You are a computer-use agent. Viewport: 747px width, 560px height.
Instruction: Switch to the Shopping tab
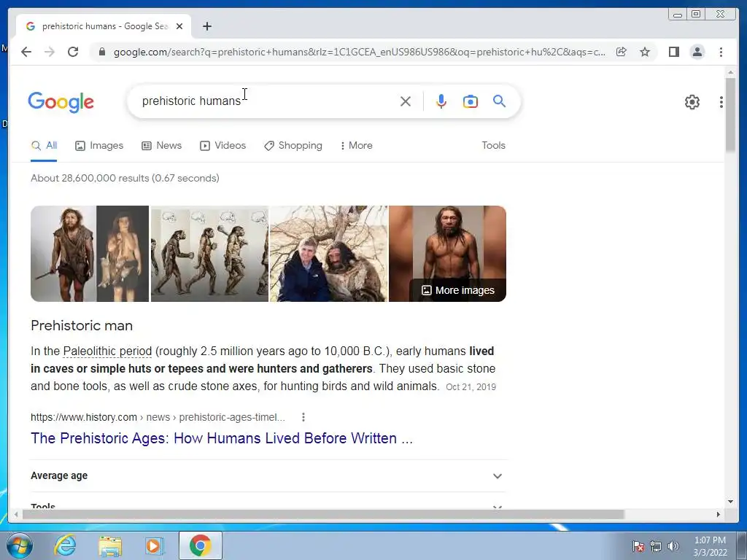pyautogui.click(x=293, y=146)
